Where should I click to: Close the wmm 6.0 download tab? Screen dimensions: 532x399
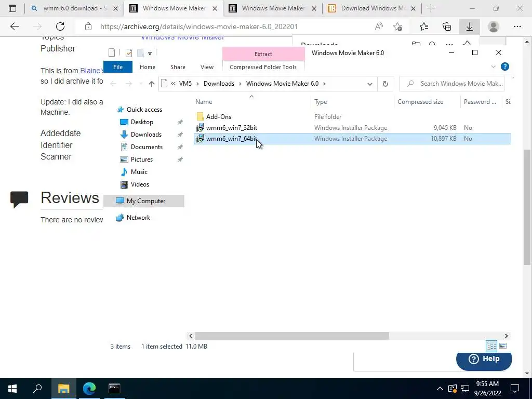point(115,8)
